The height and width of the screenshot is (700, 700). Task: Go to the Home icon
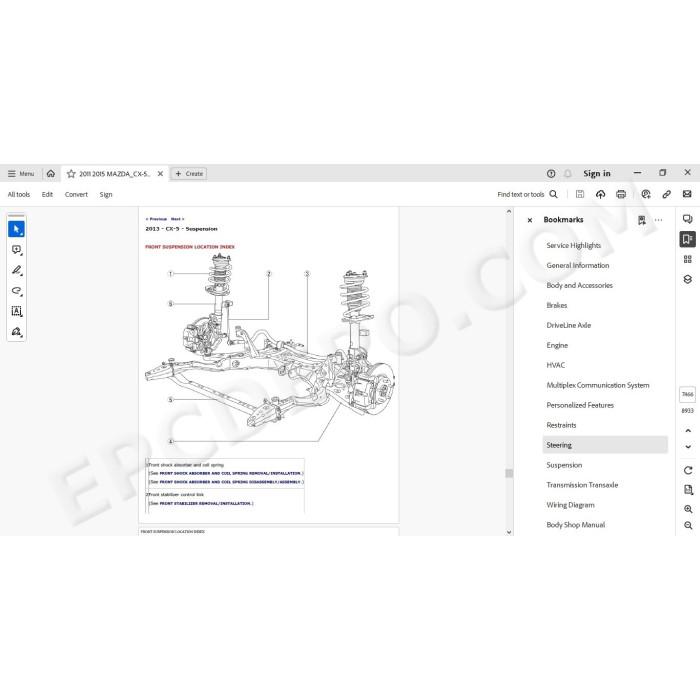pyautogui.click(x=51, y=173)
